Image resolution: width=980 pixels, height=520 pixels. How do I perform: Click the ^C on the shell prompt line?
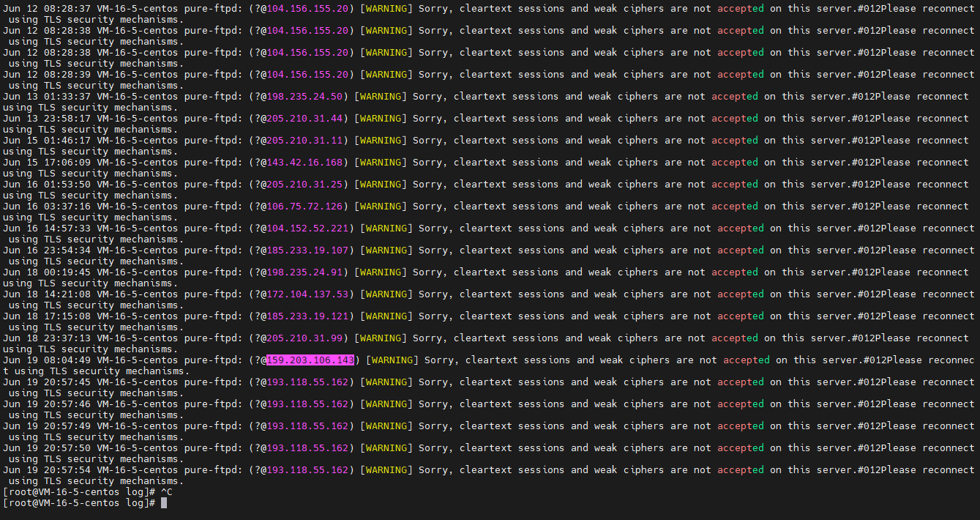point(167,492)
